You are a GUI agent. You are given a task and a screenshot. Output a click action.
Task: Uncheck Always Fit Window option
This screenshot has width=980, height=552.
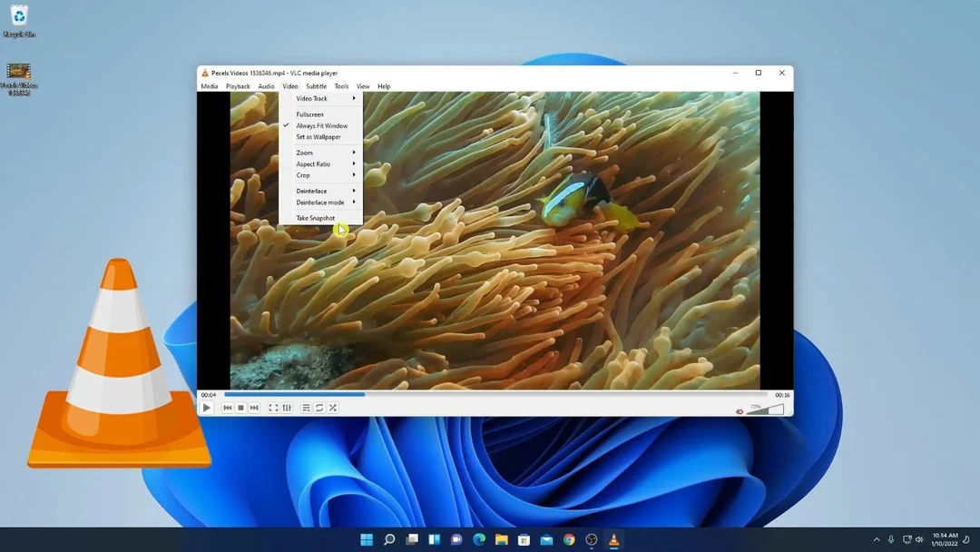(x=320, y=125)
